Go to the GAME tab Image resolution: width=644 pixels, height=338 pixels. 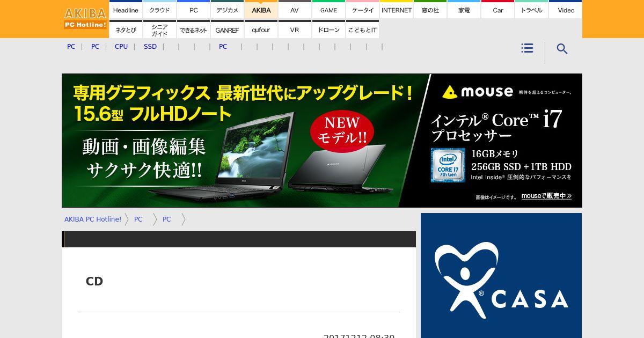pyautogui.click(x=328, y=10)
